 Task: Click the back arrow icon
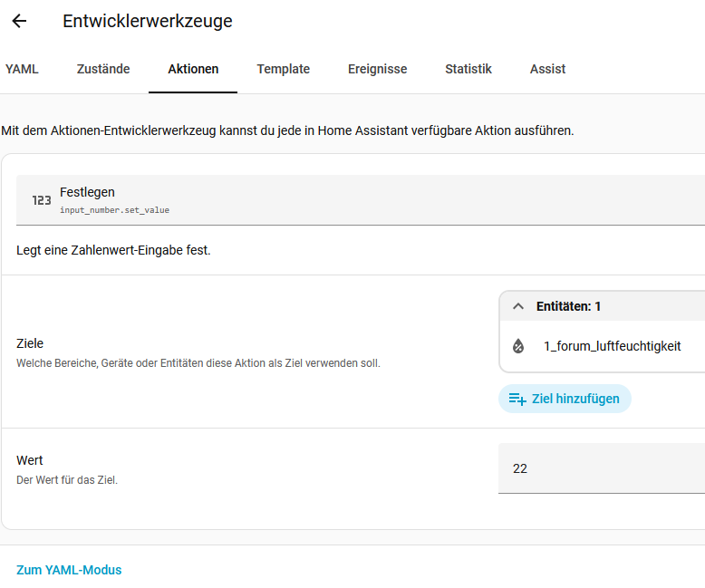[19, 21]
